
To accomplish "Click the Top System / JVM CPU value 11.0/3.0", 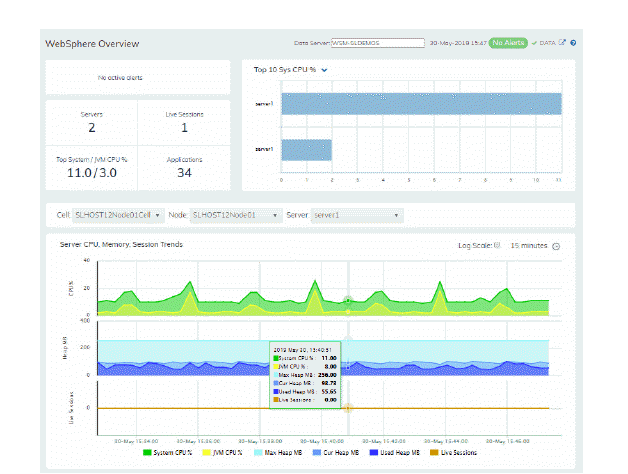I will [92, 173].
